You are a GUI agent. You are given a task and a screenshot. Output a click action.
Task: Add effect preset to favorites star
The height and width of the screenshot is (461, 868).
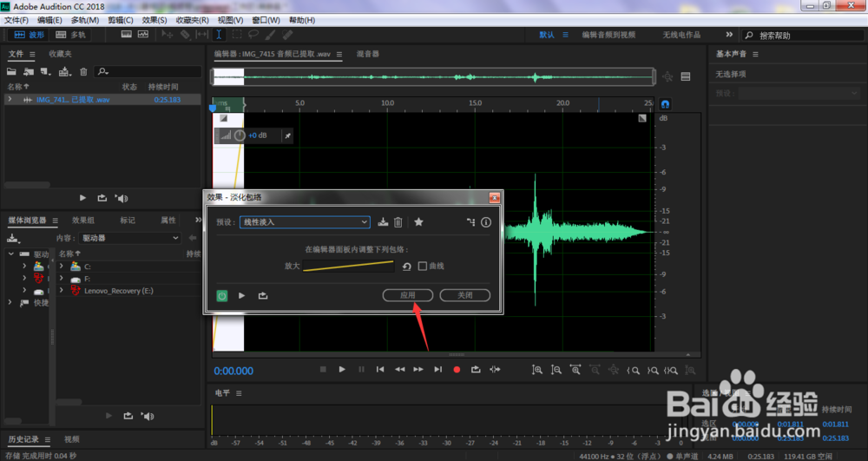(418, 222)
